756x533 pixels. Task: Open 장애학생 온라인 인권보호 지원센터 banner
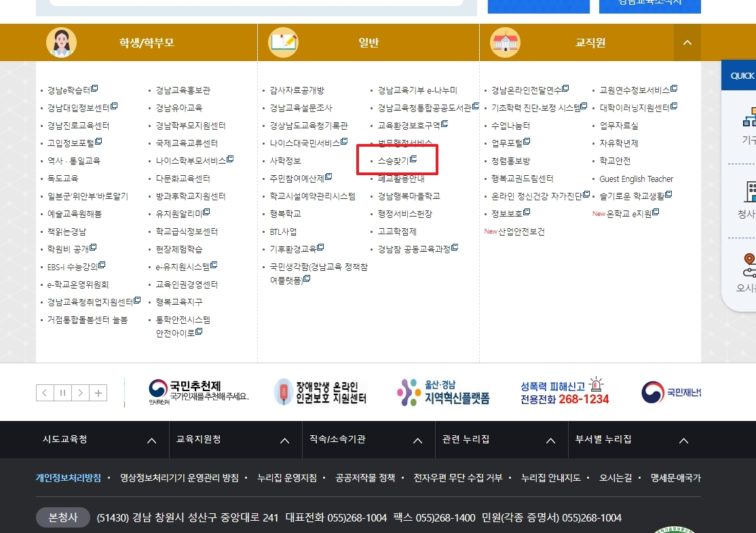coord(320,392)
